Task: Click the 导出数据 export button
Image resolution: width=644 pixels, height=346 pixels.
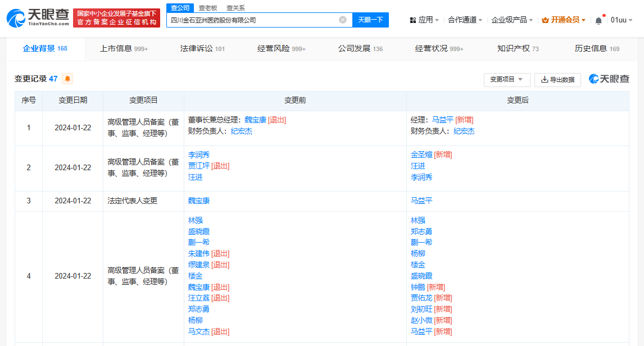Action: [x=557, y=79]
